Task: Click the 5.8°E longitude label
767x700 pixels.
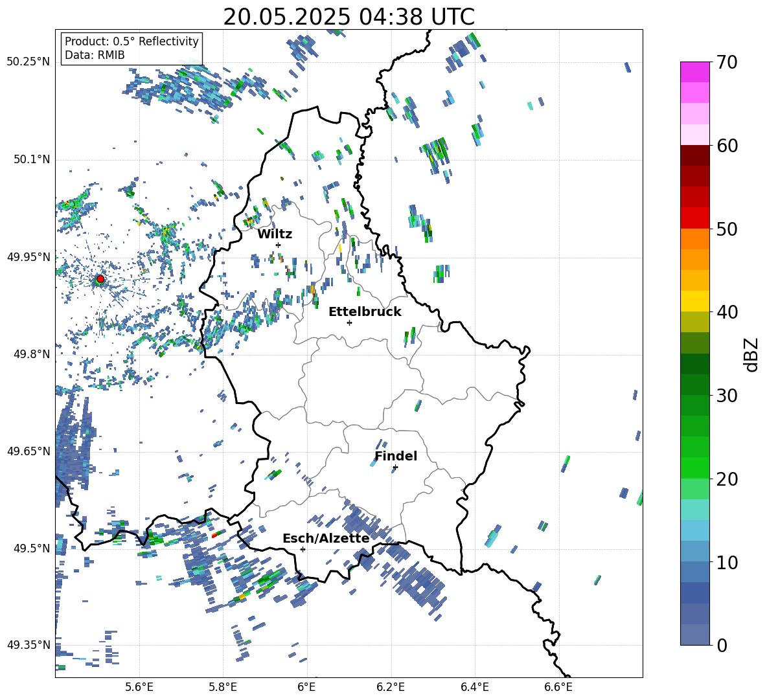Action: coord(223,687)
